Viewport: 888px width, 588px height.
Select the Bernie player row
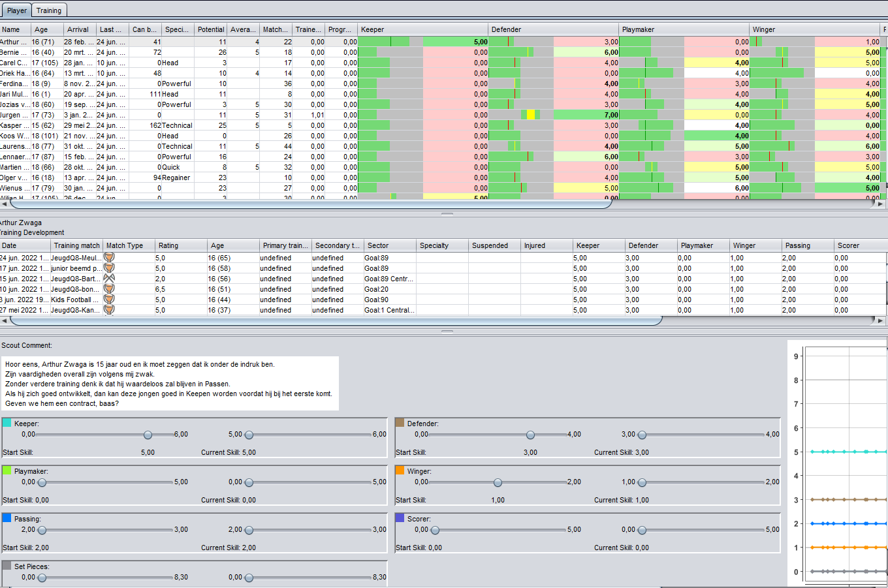tap(444, 52)
